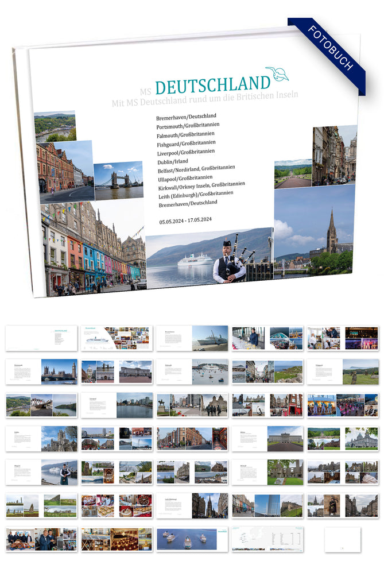Screen dimensions: 384x588
Task: Open the Bremerhaven spread with ship photo
Action: (x=192, y=338)
